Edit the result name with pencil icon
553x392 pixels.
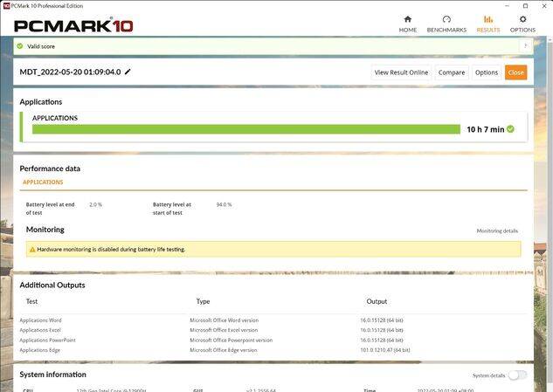(128, 72)
